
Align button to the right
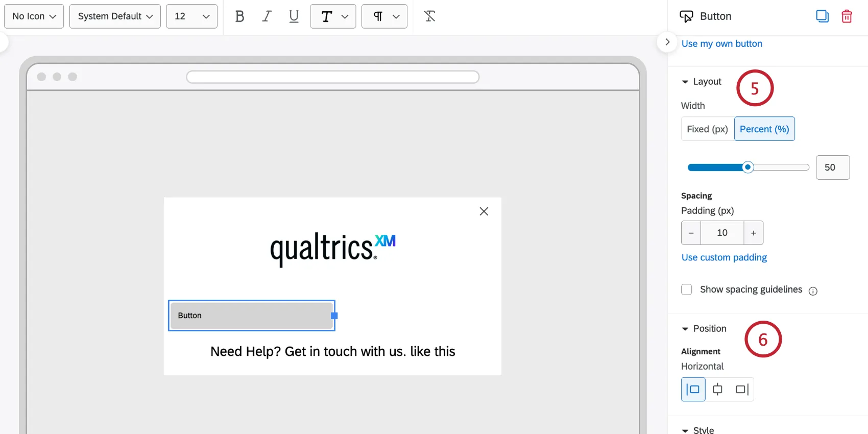coord(742,390)
